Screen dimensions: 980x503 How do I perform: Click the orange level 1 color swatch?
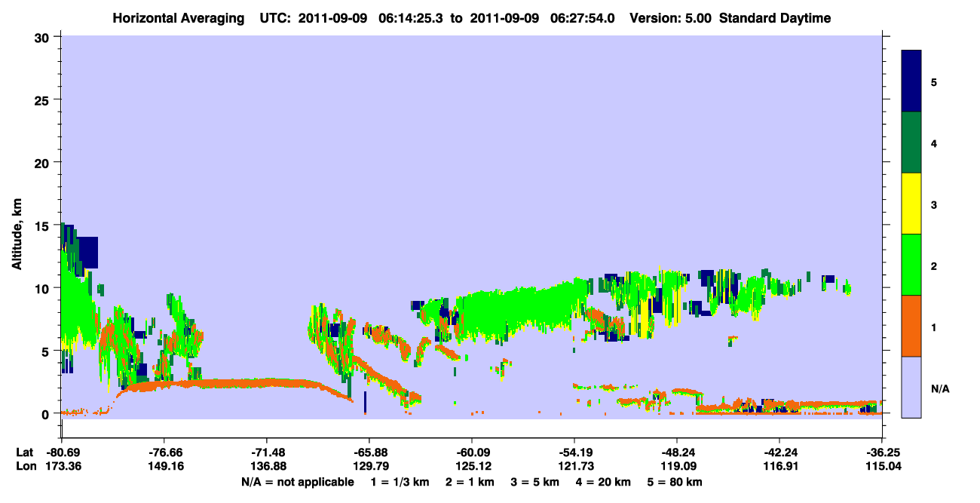pos(911,326)
